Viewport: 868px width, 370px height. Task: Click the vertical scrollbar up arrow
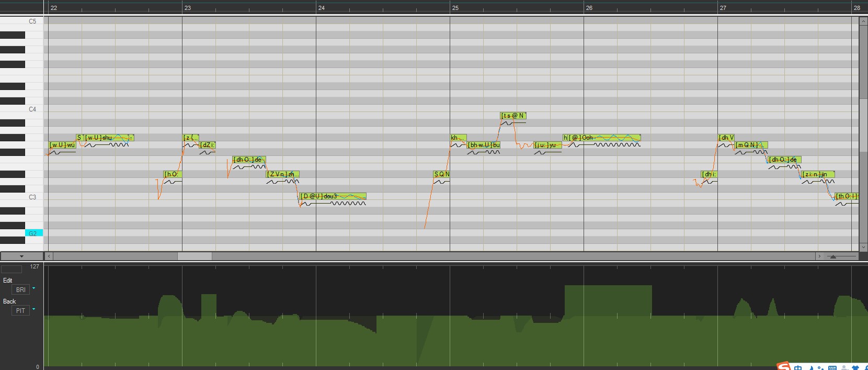862,21
